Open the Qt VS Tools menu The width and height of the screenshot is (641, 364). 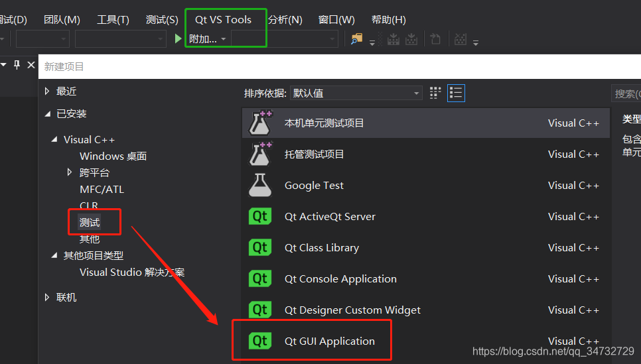[223, 20]
